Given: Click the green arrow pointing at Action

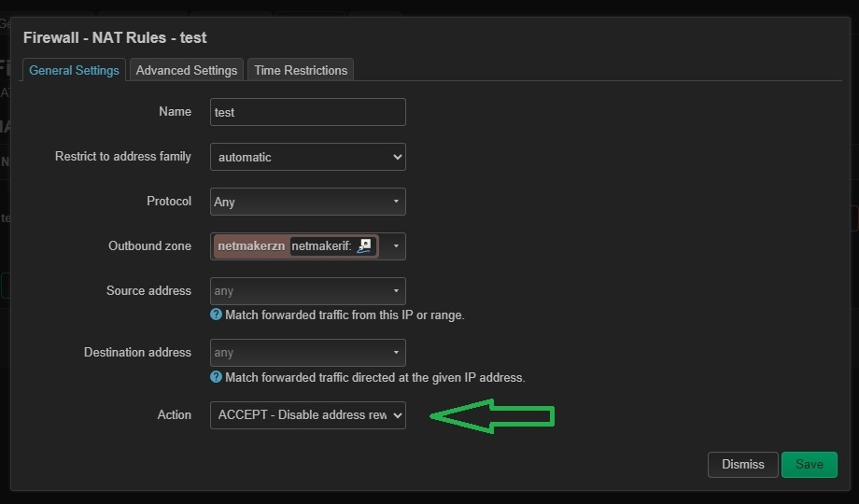Looking at the screenshot, I should click(x=491, y=415).
